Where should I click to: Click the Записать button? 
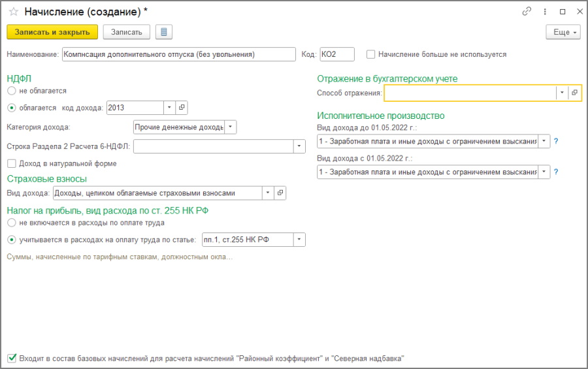pos(126,32)
